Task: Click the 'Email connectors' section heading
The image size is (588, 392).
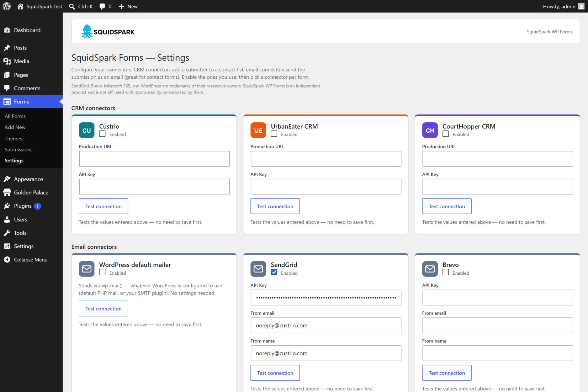Action: (94, 247)
